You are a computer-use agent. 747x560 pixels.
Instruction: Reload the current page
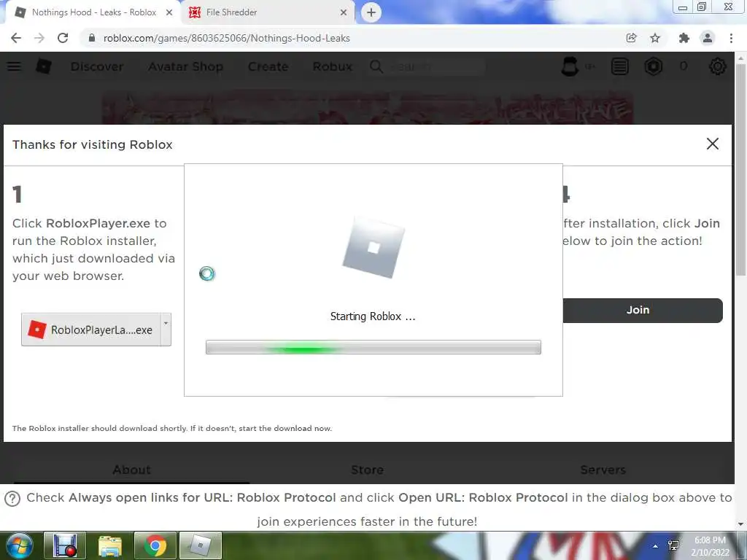[x=63, y=38]
